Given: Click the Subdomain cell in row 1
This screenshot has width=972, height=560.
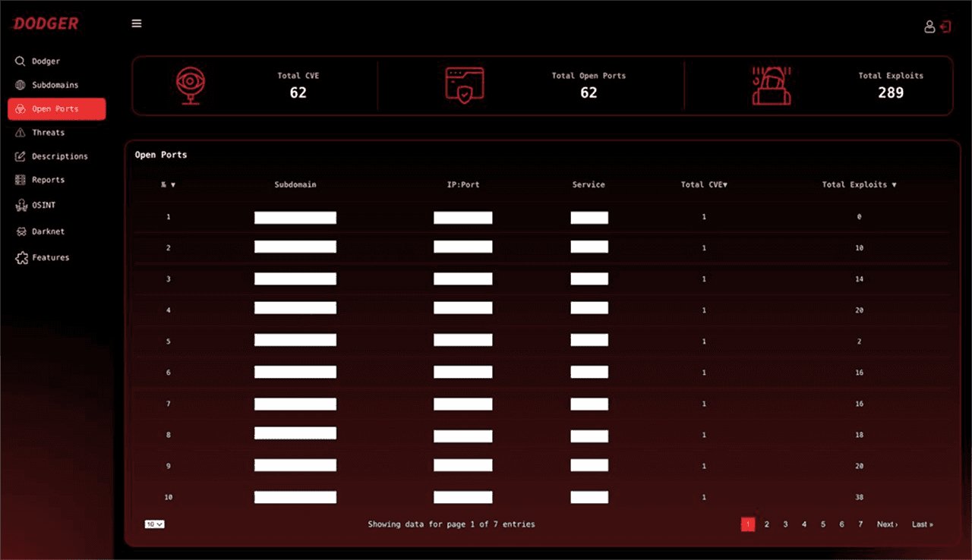Looking at the screenshot, I should 295,218.
